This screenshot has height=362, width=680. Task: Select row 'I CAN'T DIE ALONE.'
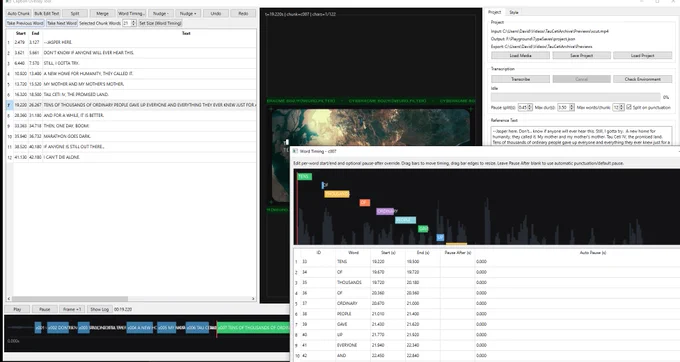[x=130, y=157]
